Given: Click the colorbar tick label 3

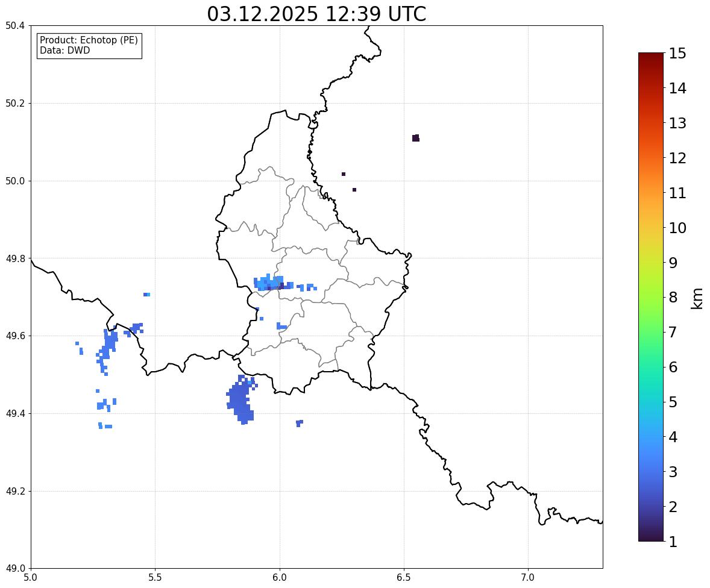Looking at the screenshot, I should (673, 472).
